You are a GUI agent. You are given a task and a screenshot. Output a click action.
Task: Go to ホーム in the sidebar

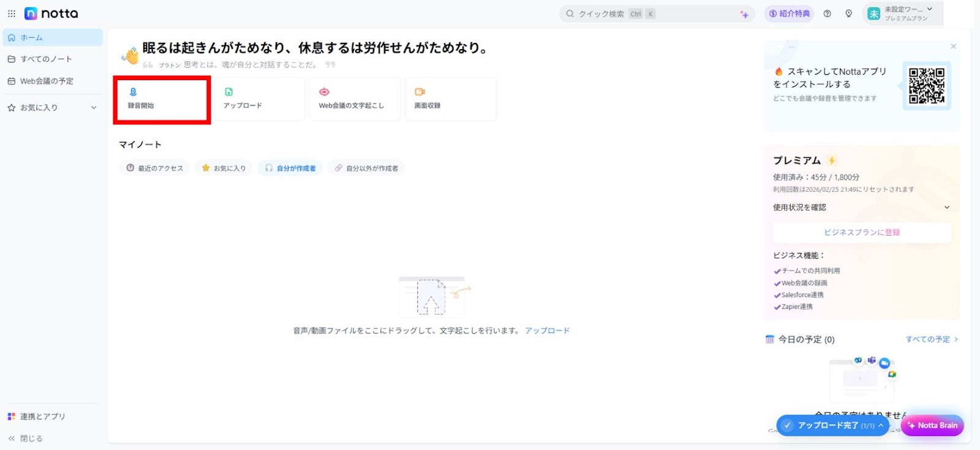pos(53,37)
